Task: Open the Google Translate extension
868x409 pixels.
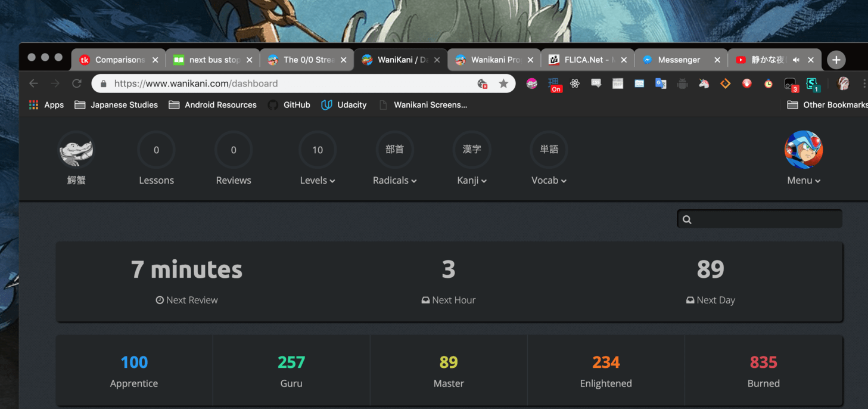Action: (x=661, y=83)
